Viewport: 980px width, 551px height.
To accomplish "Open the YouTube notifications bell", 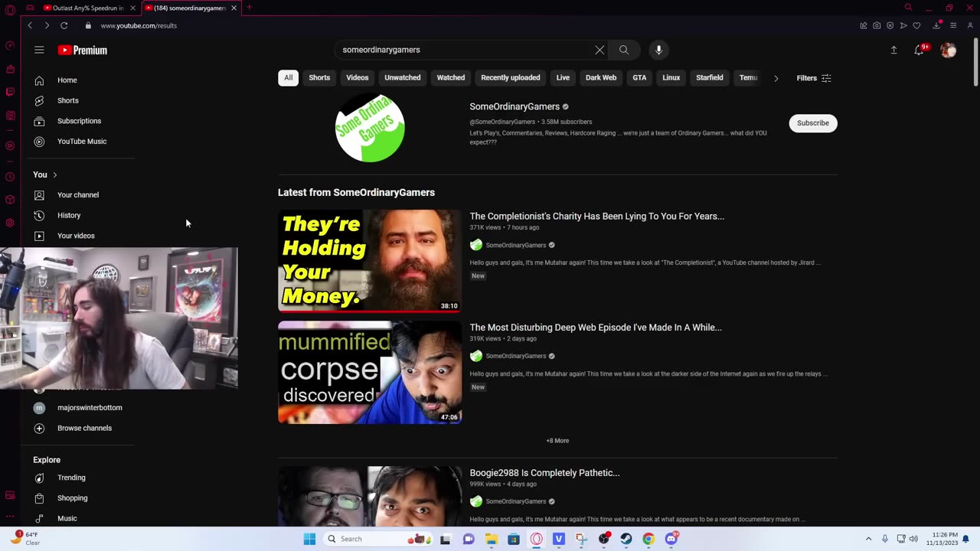I will coord(919,50).
